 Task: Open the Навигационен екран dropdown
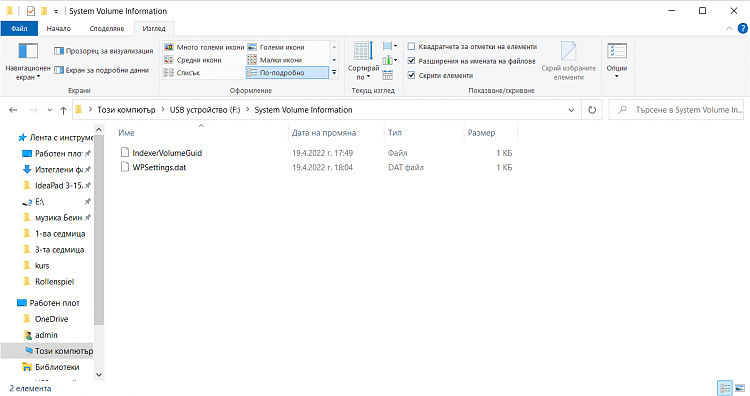(28, 62)
